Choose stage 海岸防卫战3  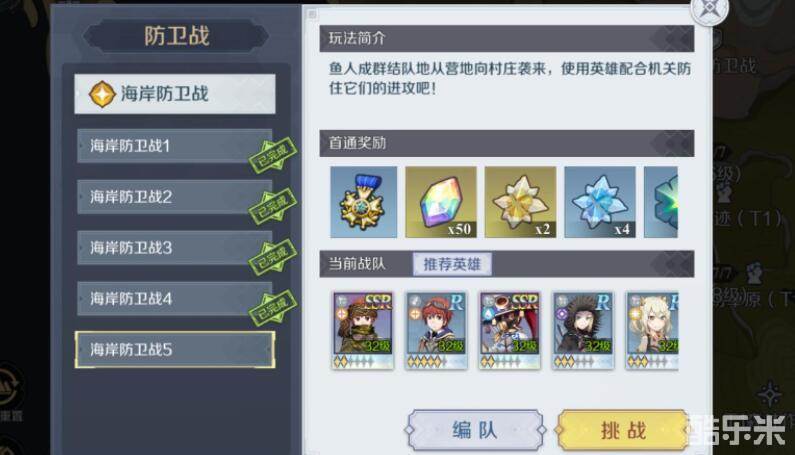pos(175,248)
